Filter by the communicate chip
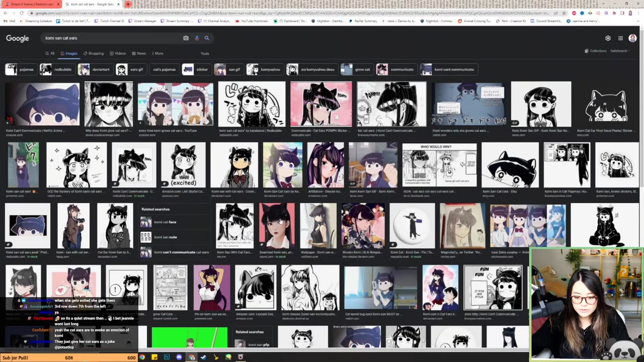Image resolution: width=644 pixels, height=362 pixels. coord(396,69)
